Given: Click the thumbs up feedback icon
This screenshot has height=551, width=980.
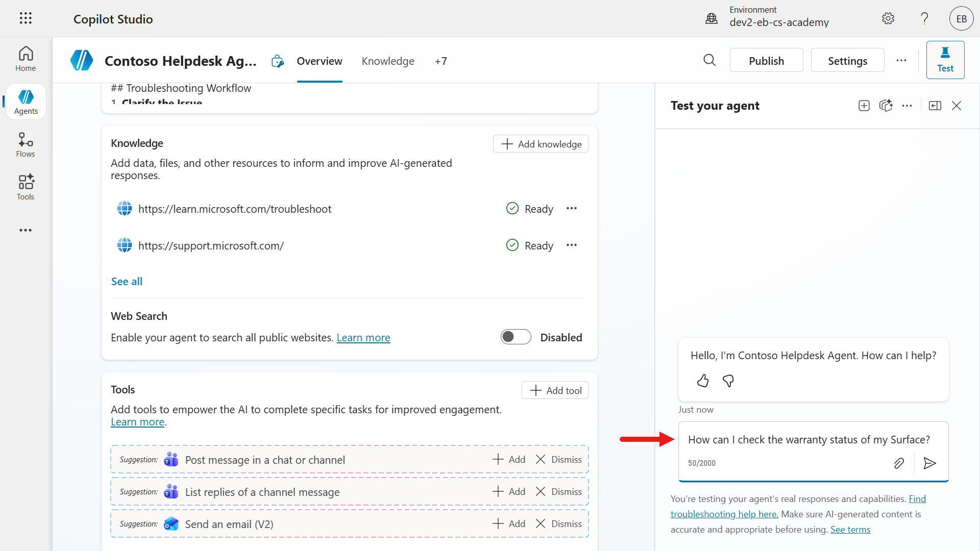Looking at the screenshot, I should pyautogui.click(x=703, y=381).
